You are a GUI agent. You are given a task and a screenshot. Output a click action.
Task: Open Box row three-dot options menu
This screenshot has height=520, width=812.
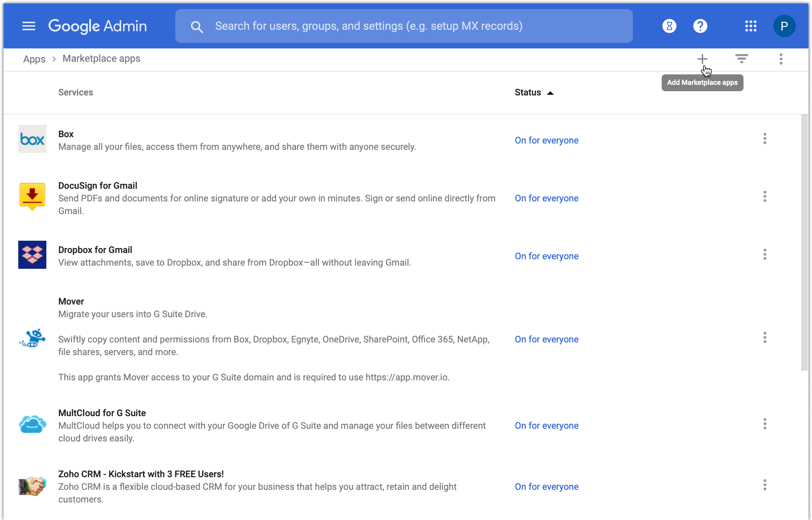pyautogui.click(x=765, y=139)
